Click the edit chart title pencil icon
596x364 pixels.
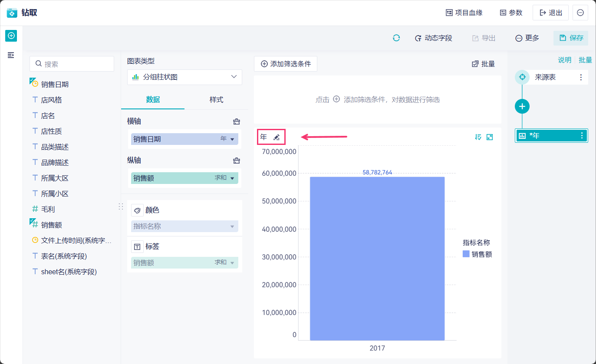pos(277,137)
